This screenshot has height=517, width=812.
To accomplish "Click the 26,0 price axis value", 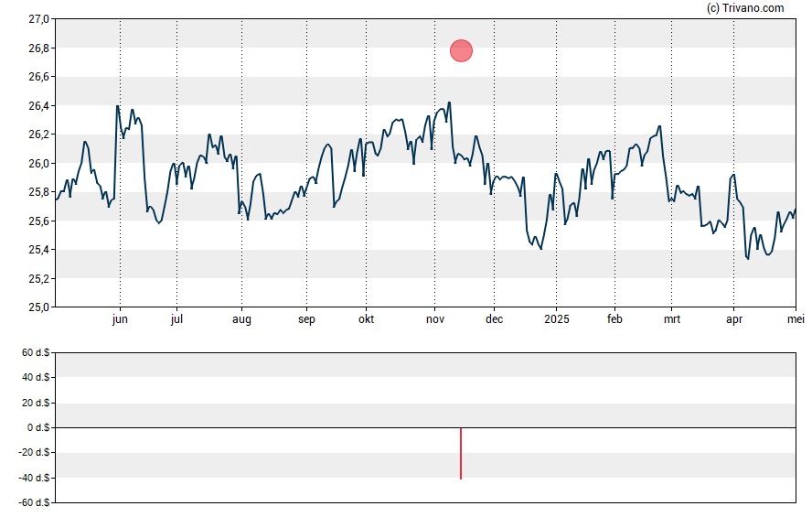I will [38, 163].
